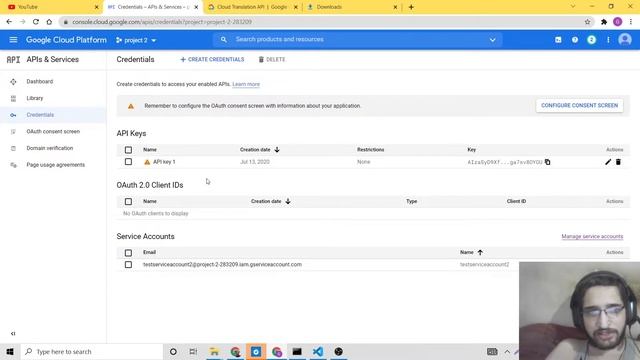The width and height of the screenshot is (640, 360).
Task: Open the Google Cloud navigation hamburger menu
Action: point(13,40)
